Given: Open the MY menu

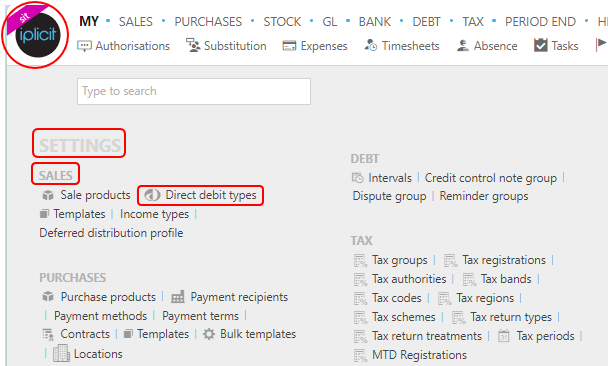Looking at the screenshot, I should (89, 21).
